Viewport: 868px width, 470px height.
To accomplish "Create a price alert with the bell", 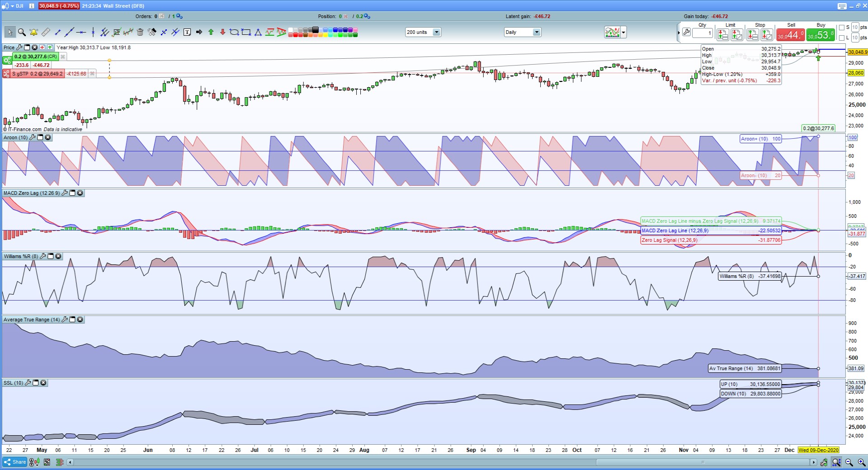I will click(x=33, y=32).
